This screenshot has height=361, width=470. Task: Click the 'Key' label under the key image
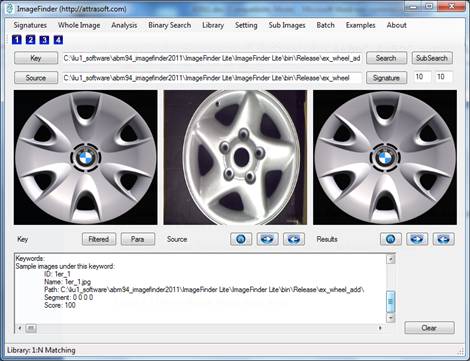(23, 239)
